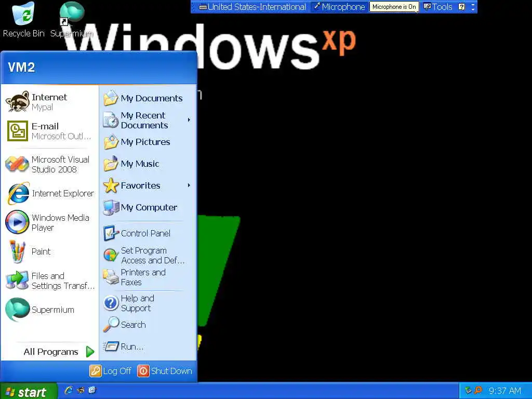Open Files and Settings Transfer Wizard icon
Viewport: 532px width, 399px height.
[x=17, y=280]
